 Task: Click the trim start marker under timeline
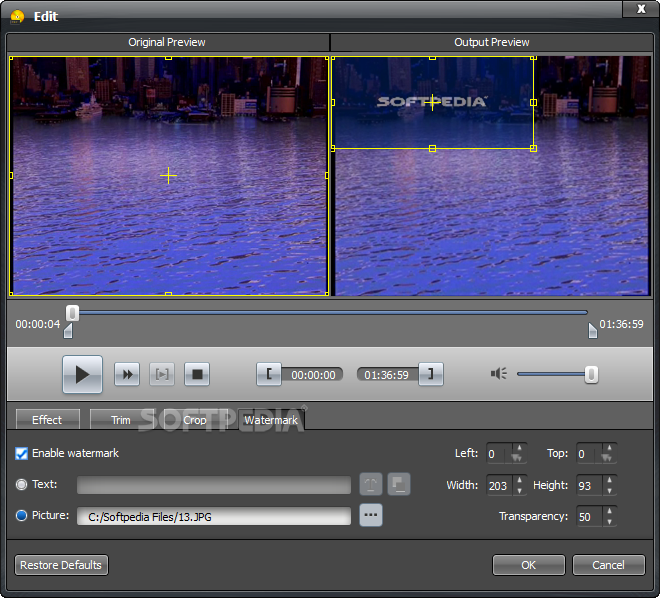[68, 331]
